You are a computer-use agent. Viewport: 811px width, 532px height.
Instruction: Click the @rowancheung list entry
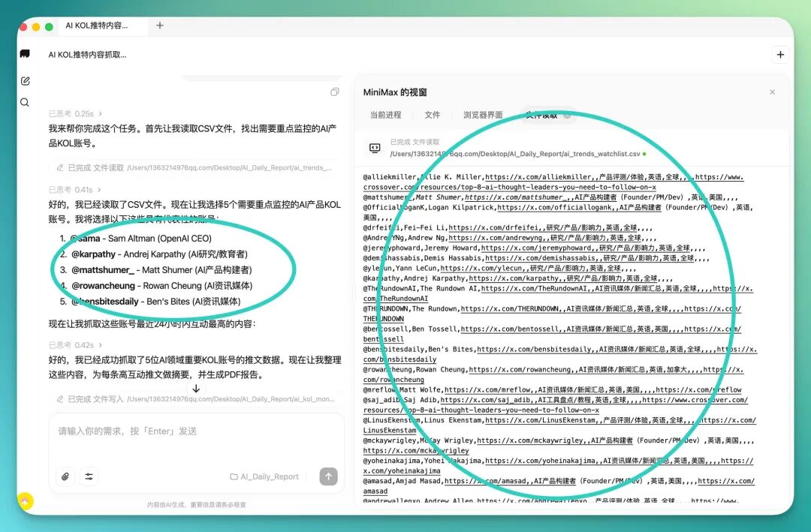coord(162,285)
